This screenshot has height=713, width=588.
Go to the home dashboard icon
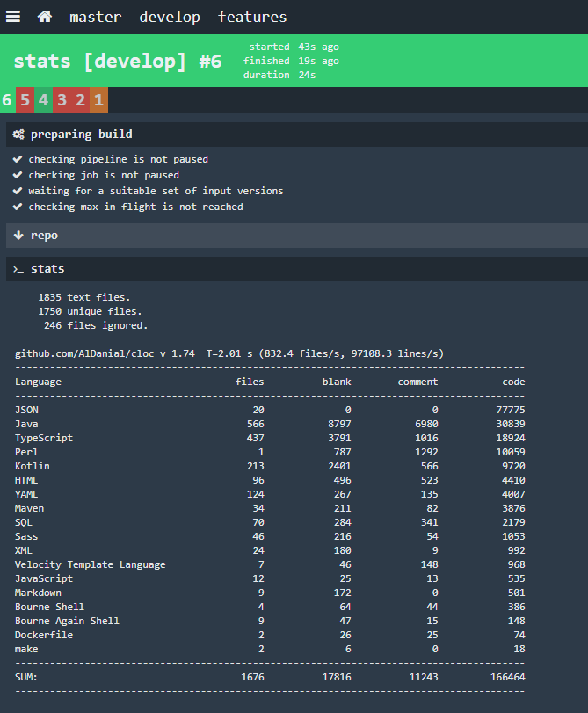45,17
